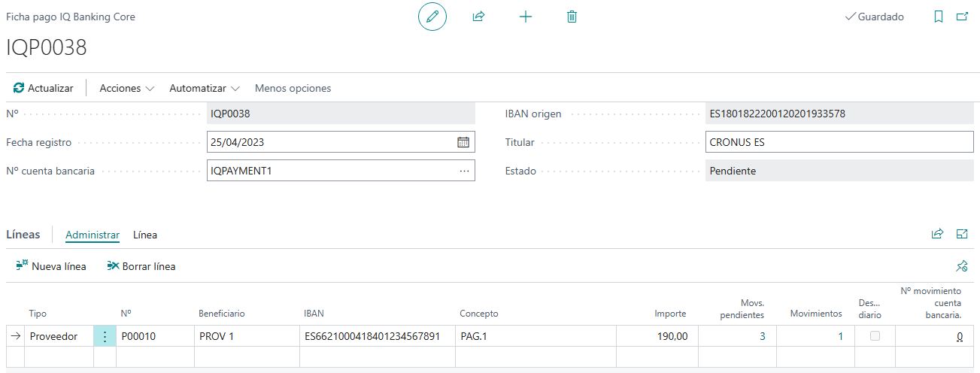Image resolution: width=980 pixels, height=373 pixels.
Task: Click the Titular input field
Action: pyautogui.click(x=839, y=142)
